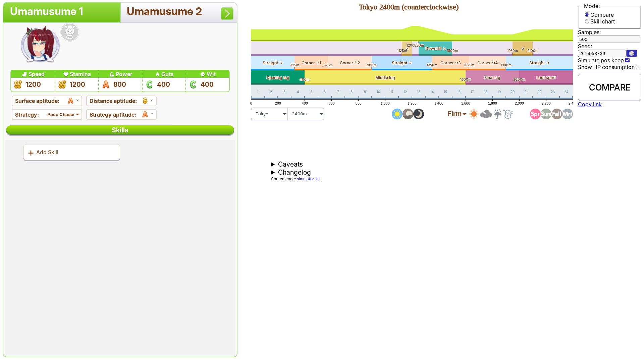Click the Add Skill button

point(72,153)
